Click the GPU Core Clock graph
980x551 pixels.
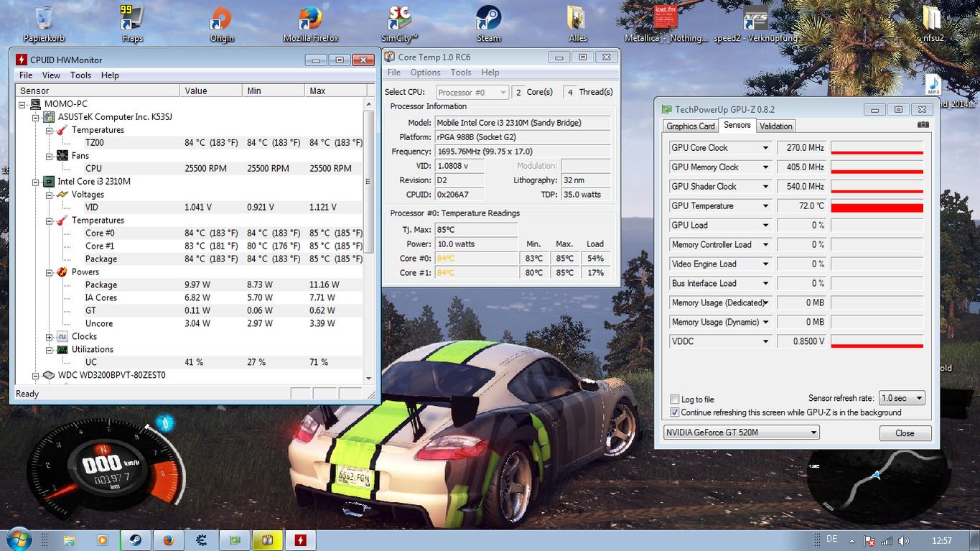(x=877, y=148)
